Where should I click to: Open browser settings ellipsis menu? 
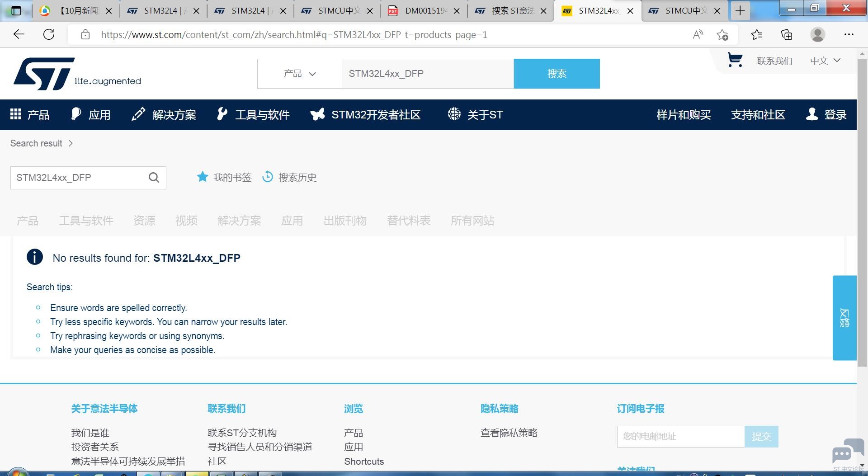849,35
